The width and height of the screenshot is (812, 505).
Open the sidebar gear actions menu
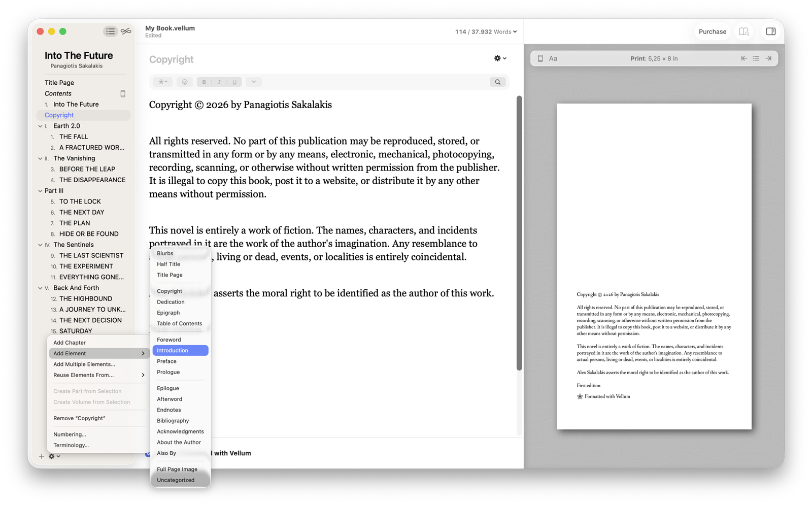[x=54, y=456]
